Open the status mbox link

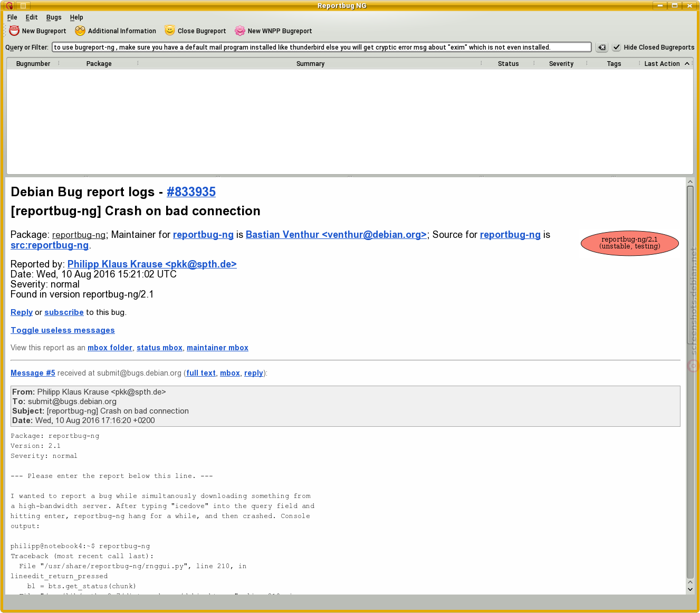pos(159,348)
